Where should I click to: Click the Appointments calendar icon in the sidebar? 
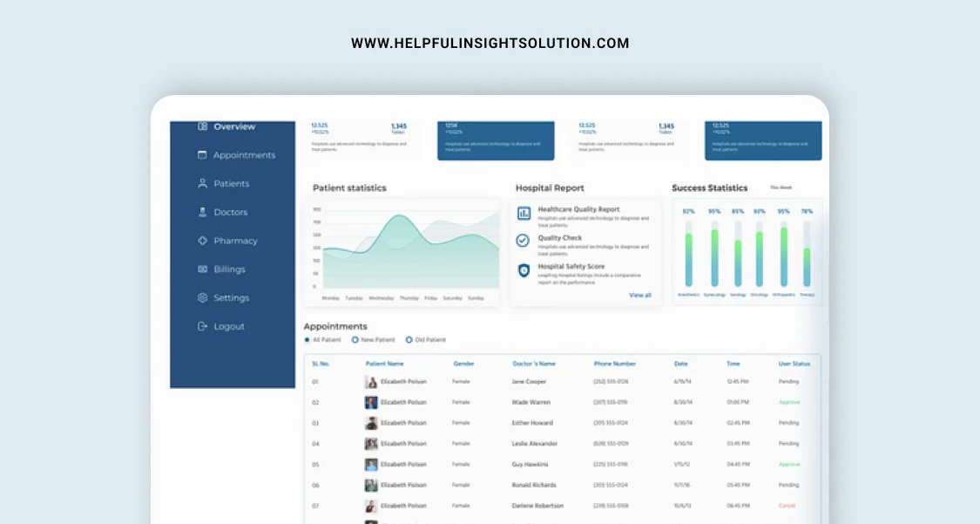[202, 154]
